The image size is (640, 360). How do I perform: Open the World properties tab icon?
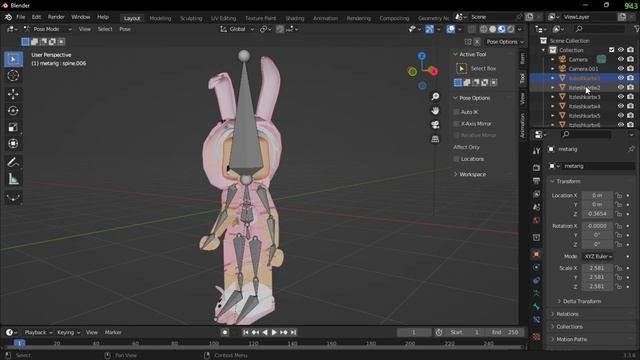tap(536, 220)
